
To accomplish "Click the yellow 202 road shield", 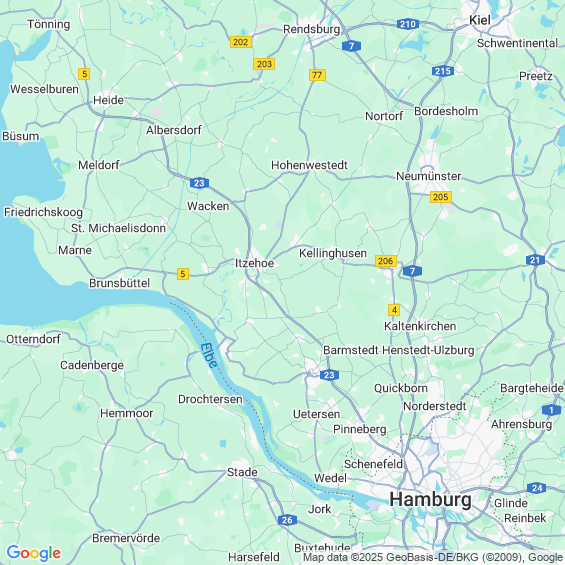I will (x=241, y=42).
